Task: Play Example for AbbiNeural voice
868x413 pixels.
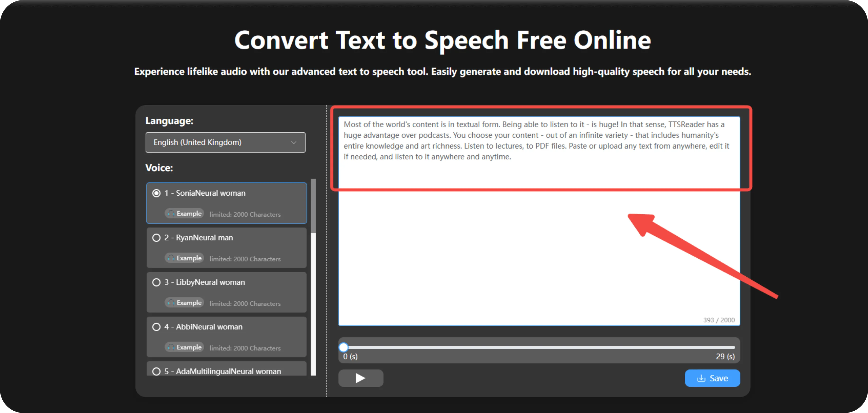Action: pos(184,347)
